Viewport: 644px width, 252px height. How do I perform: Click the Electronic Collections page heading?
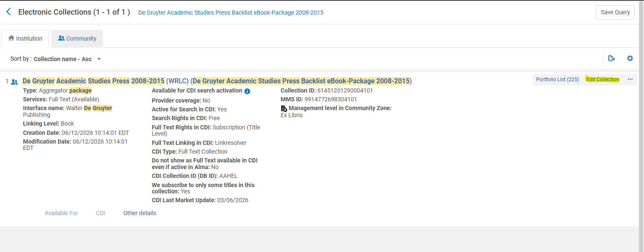click(74, 12)
